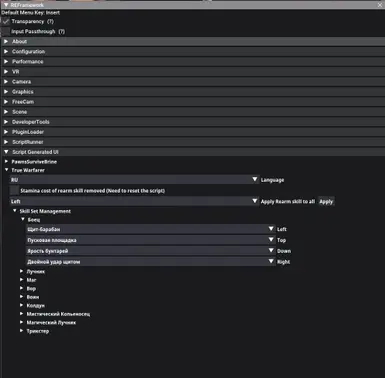Expand the Scene section
Screen dimensions: 385x378
(193, 112)
